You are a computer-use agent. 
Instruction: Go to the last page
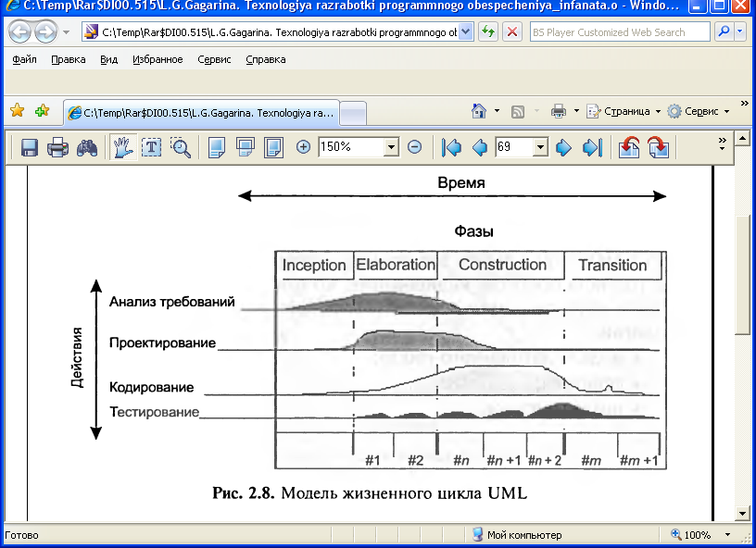point(593,147)
